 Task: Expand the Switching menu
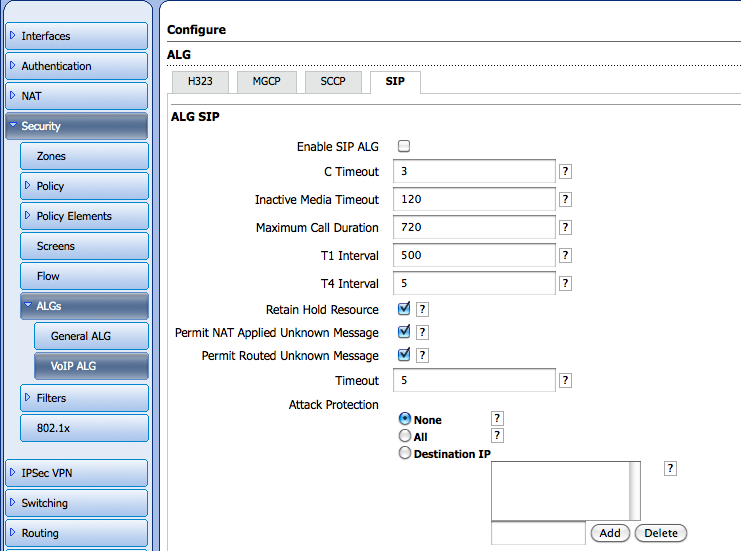tap(77, 503)
